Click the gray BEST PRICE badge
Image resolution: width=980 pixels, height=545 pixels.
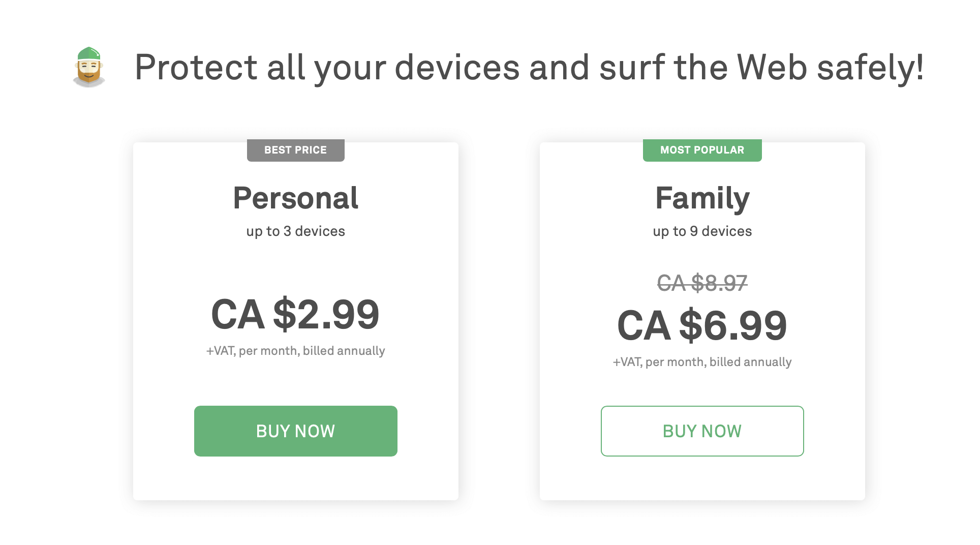pyautogui.click(x=295, y=150)
